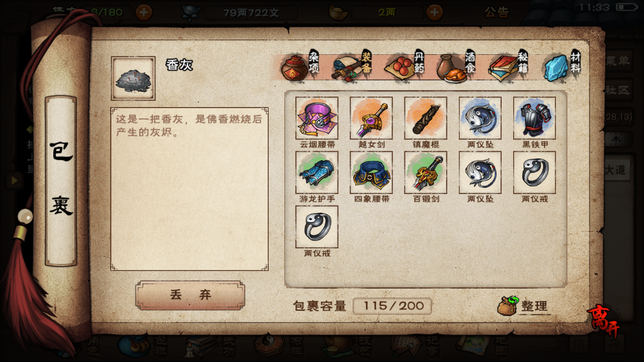
Task: Switch to the 杂项 category tab
Action: (x=300, y=66)
